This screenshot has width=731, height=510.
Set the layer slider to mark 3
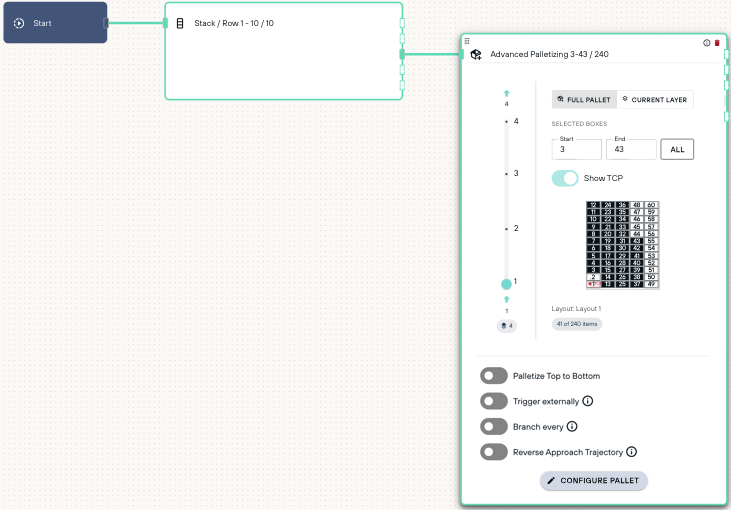507,174
